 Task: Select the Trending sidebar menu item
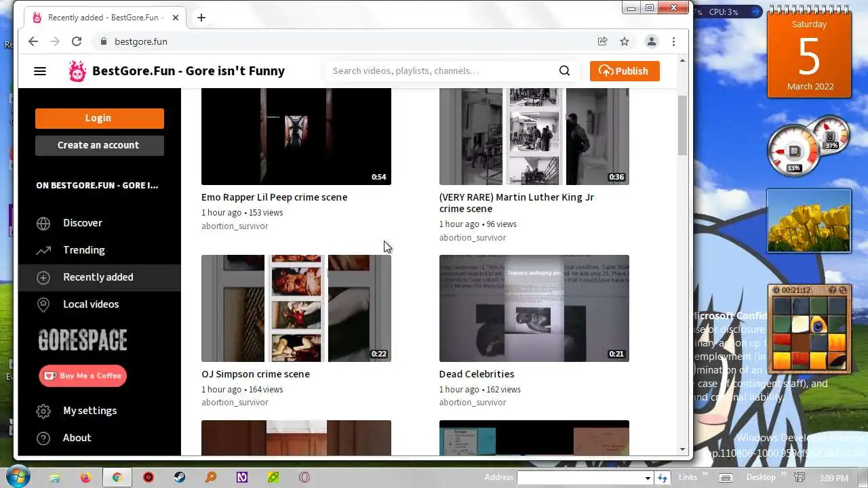100,250
